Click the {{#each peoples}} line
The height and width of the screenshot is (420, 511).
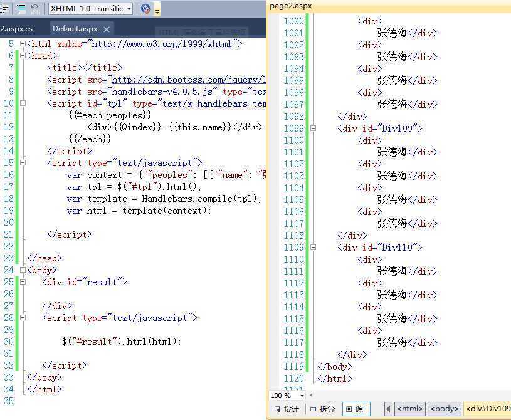tap(110, 115)
